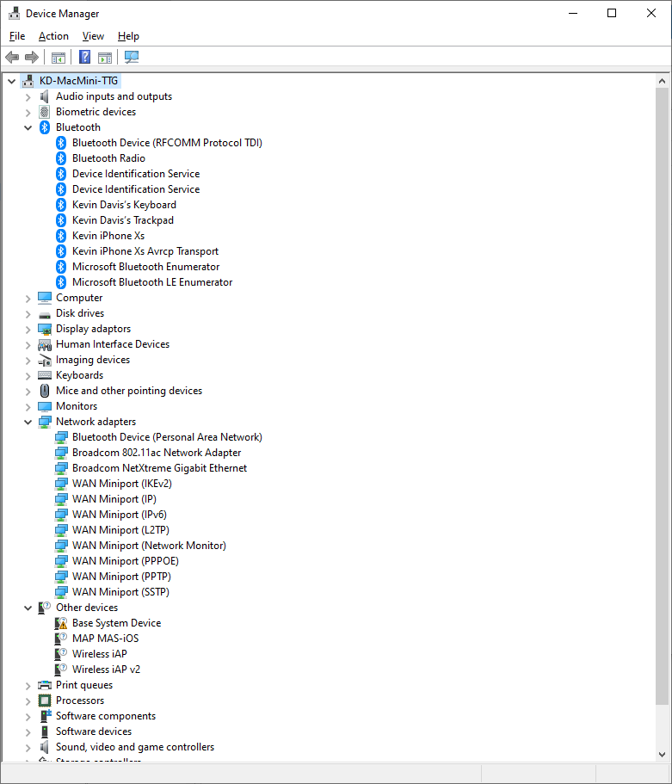Collapse the Other devices category
Image resolution: width=672 pixels, height=784 pixels.
(x=28, y=608)
